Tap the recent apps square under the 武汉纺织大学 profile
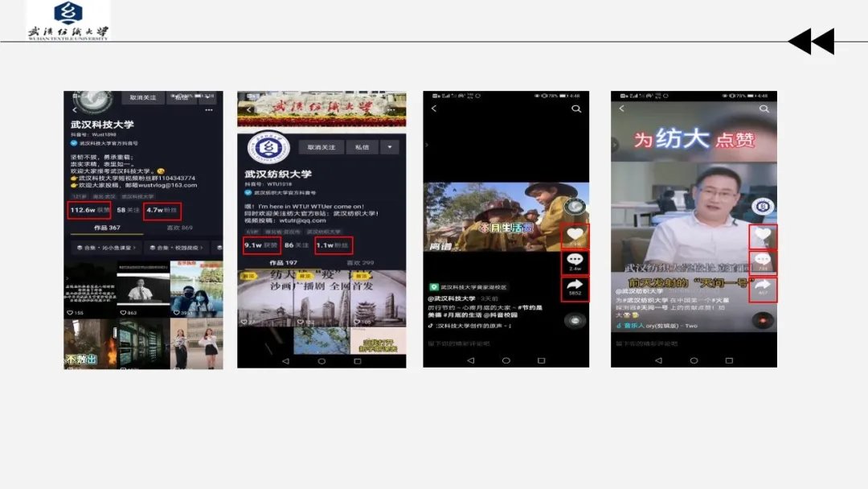 pos(358,361)
